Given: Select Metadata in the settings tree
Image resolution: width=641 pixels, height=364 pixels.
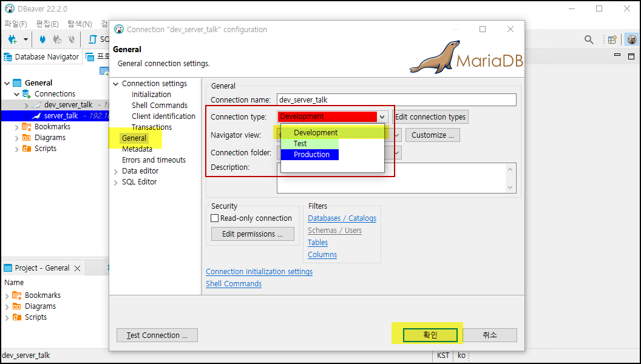Looking at the screenshot, I should pos(137,149).
